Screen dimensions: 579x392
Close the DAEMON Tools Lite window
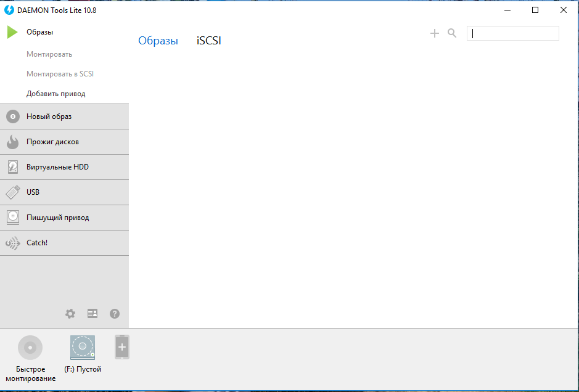click(x=564, y=10)
